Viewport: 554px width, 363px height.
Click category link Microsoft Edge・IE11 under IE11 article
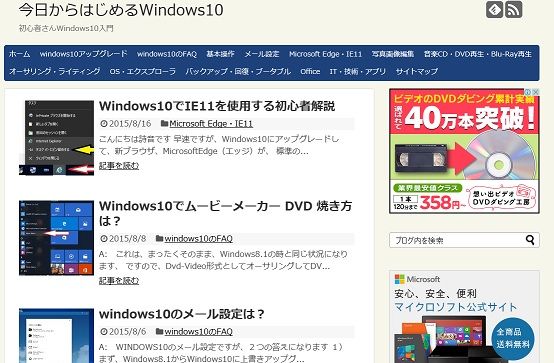pos(211,124)
